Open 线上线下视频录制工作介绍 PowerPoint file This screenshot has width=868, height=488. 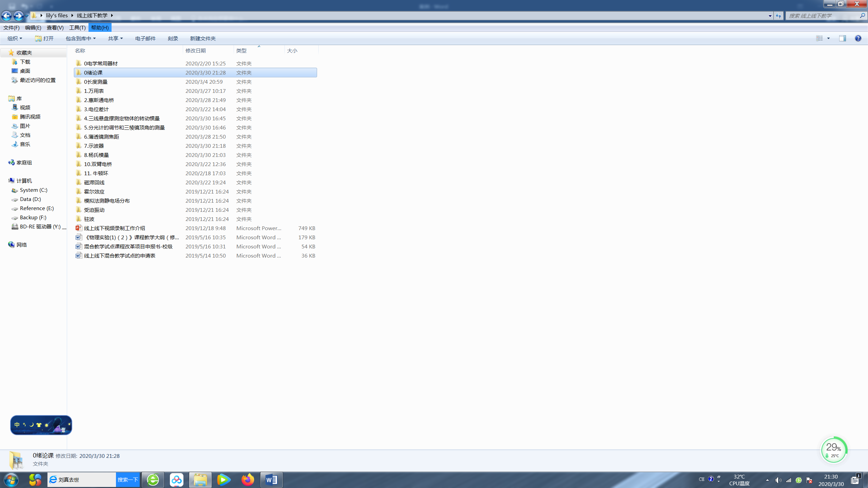pos(114,228)
